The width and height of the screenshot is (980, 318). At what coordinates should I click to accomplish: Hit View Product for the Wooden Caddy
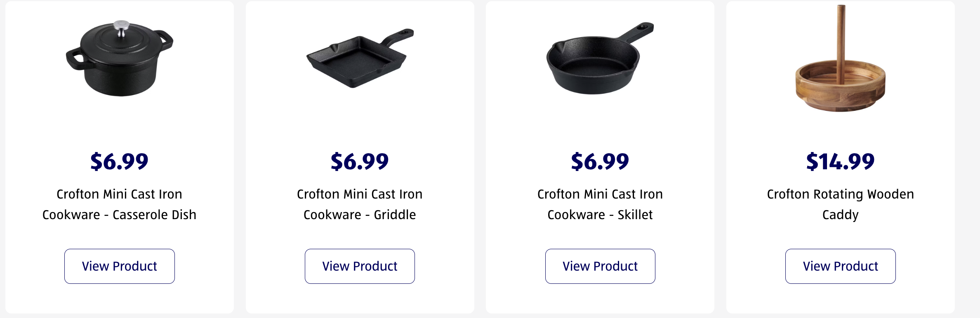click(840, 266)
